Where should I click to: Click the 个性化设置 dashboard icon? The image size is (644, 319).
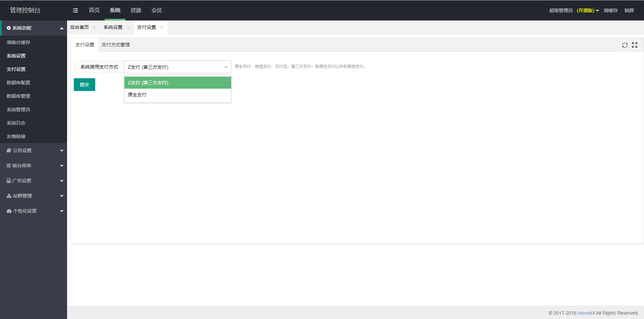(9, 211)
